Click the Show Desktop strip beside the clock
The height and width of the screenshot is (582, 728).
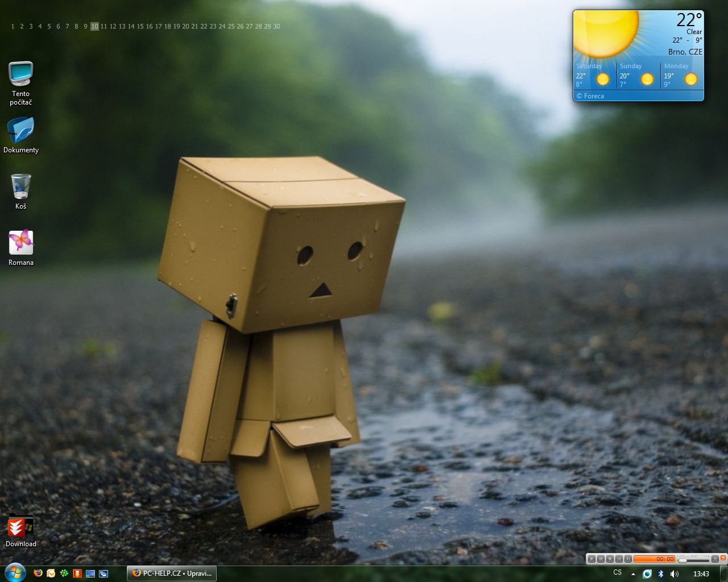pyautogui.click(x=724, y=573)
